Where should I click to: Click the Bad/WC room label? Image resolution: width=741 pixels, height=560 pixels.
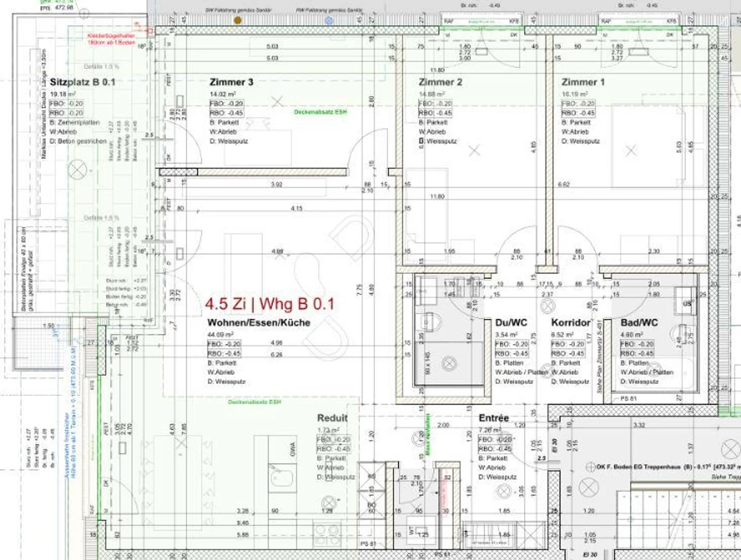point(639,323)
